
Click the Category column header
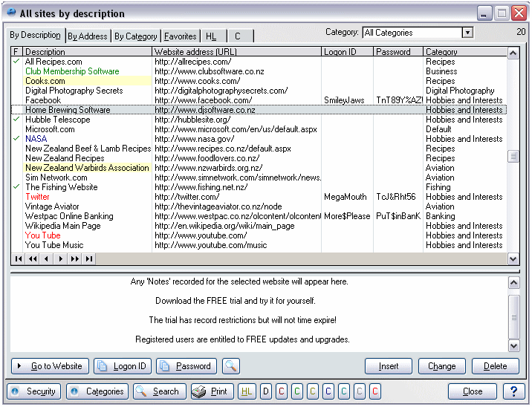click(x=465, y=51)
